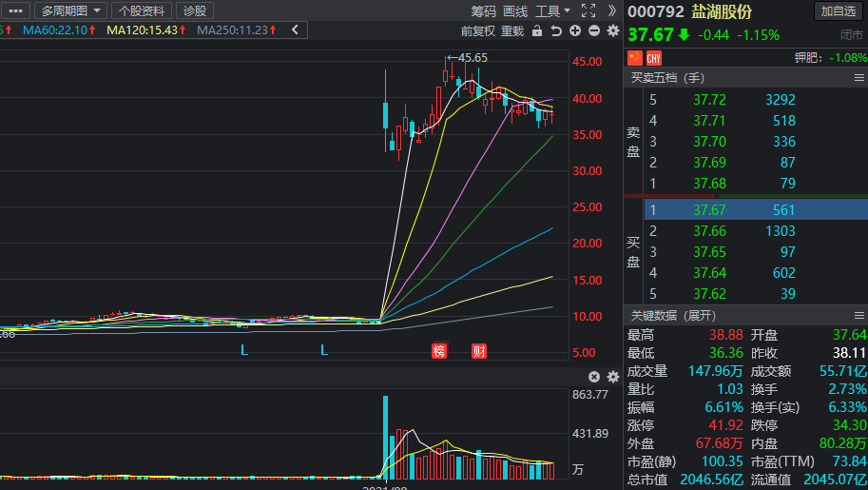Click the 涨停 value 41.92
868x490 pixels.
click(725, 425)
